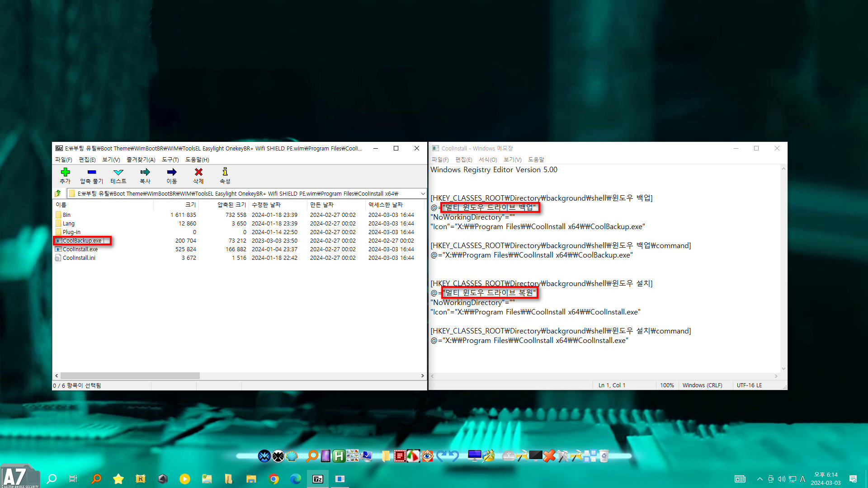Click the shell icon in dock
Viewport: 868px width, 488px height.
click(x=292, y=456)
